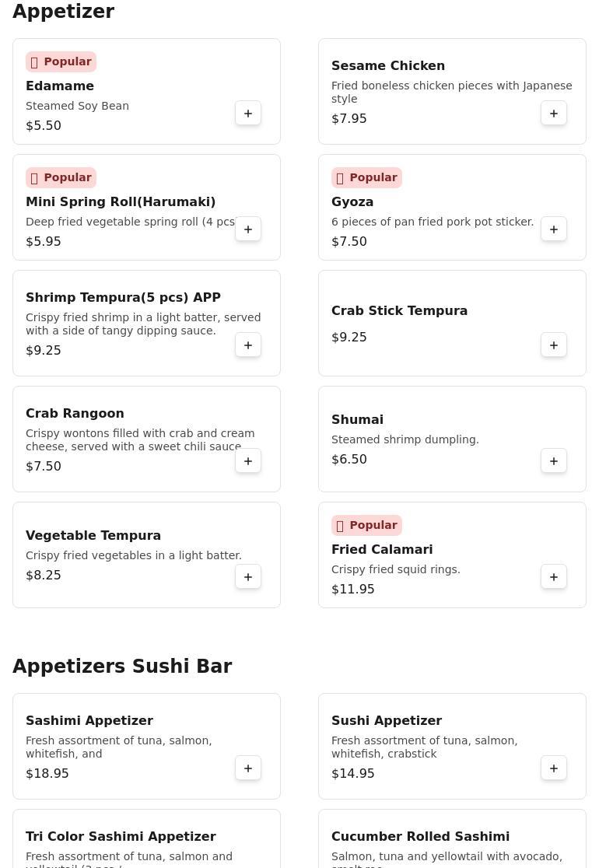Click the Appetizers Sushi Bar heading
The height and width of the screenshot is (868, 599).
pos(122,667)
